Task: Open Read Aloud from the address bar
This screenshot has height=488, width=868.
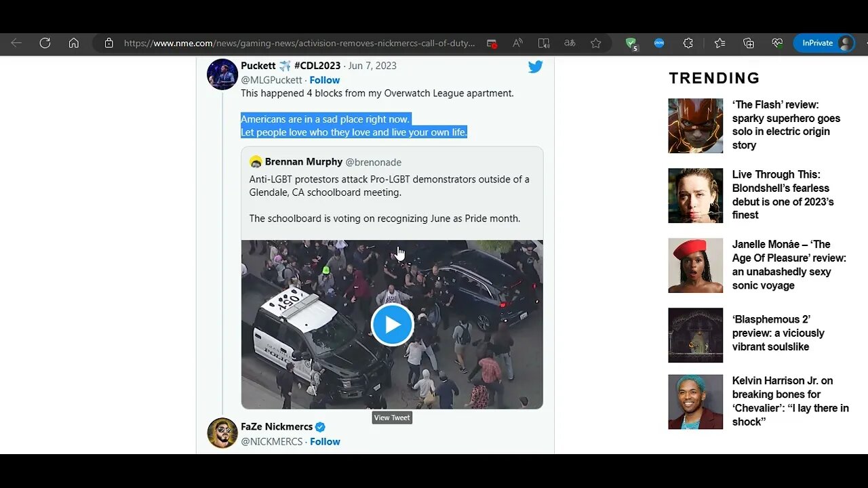Action: tap(518, 43)
